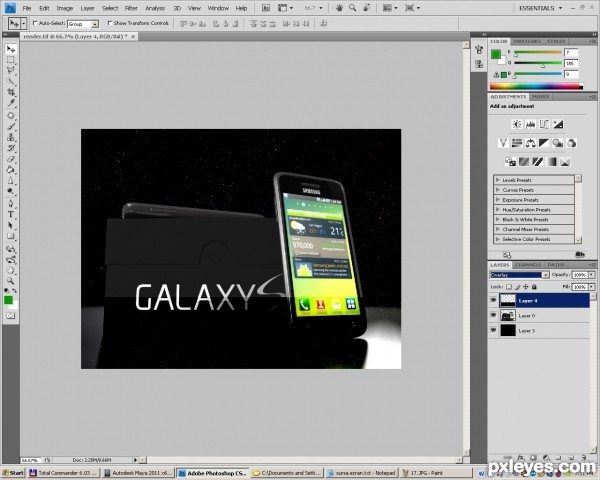Toggle lock all

pyautogui.click(x=535, y=287)
